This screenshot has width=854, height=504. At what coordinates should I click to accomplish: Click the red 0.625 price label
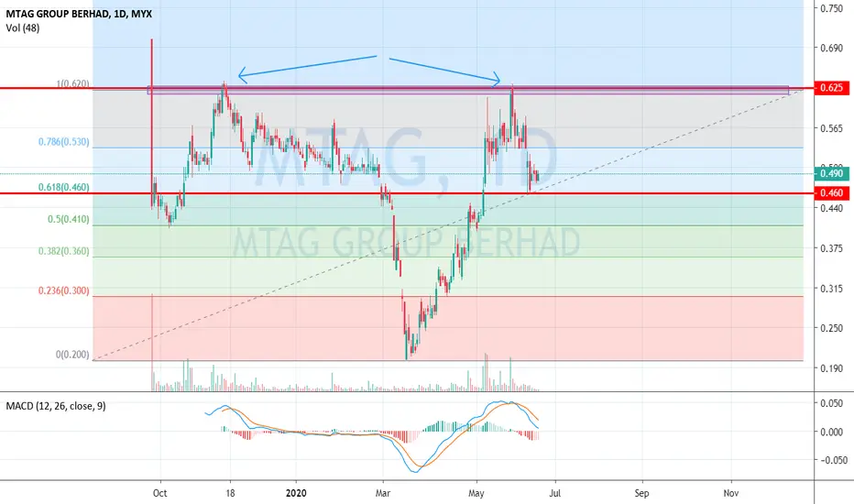[831, 88]
